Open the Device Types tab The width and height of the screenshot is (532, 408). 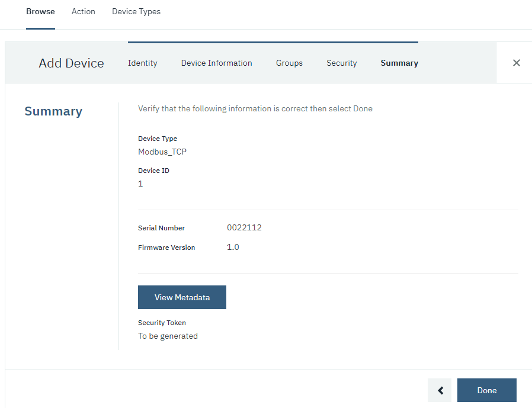[x=136, y=11]
